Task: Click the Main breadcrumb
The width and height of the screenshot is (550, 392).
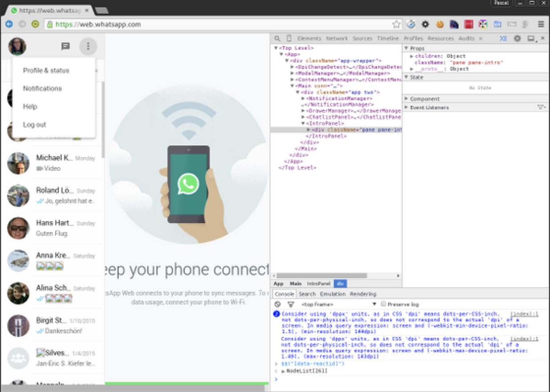Action: [x=295, y=284]
